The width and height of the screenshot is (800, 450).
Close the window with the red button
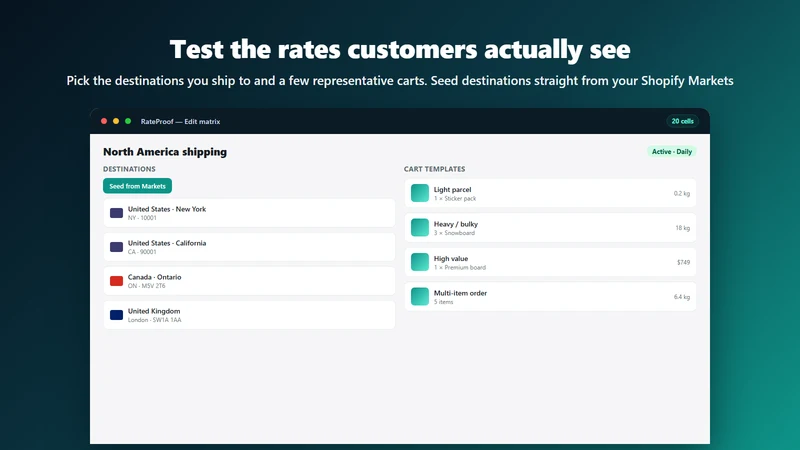104,121
